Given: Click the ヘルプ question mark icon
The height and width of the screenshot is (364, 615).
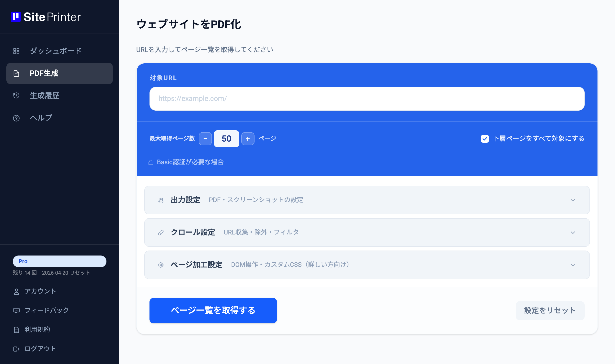Looking at the screenshot, I should (16, 118).
